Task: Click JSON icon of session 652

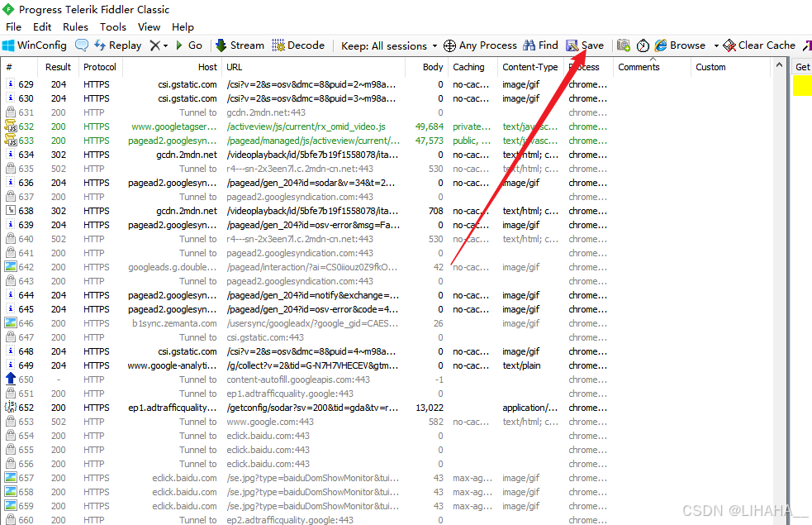Action: (11, 407)
